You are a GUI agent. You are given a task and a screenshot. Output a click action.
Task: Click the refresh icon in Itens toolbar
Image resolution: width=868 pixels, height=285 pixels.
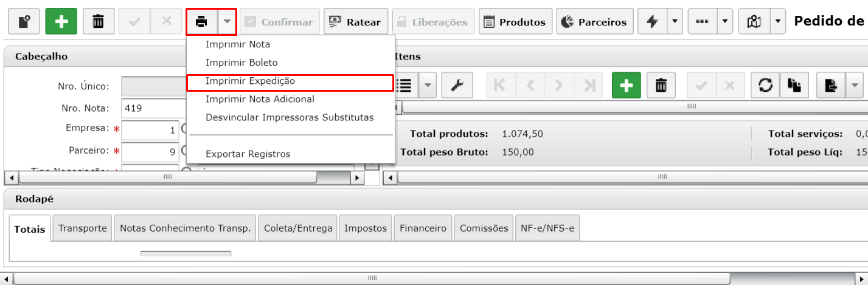pyautogui.click(x=766, y=86)
